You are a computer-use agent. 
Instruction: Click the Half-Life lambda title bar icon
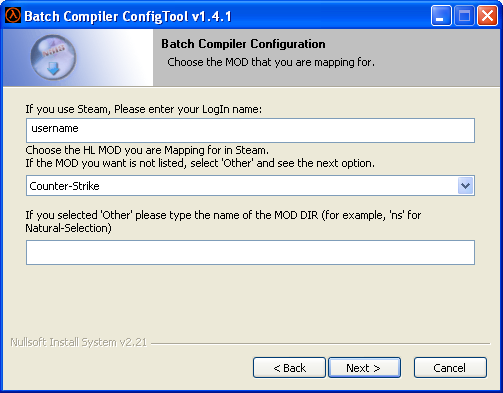click(13, 15)
